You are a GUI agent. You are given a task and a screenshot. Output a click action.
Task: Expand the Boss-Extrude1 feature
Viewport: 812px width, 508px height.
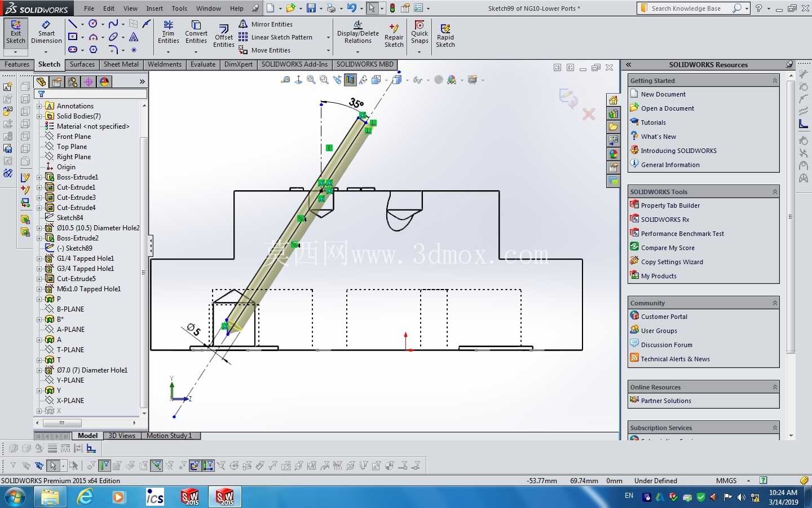[39, 177]
